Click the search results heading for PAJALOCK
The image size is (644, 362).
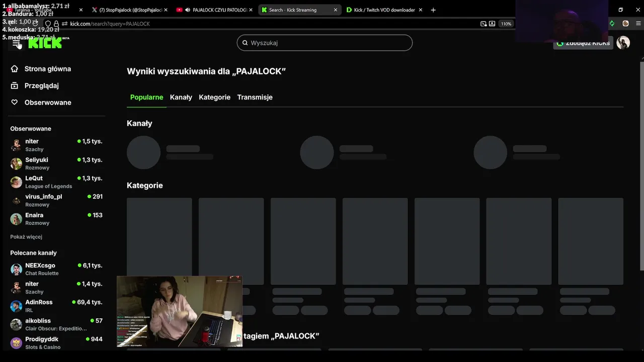206,71
